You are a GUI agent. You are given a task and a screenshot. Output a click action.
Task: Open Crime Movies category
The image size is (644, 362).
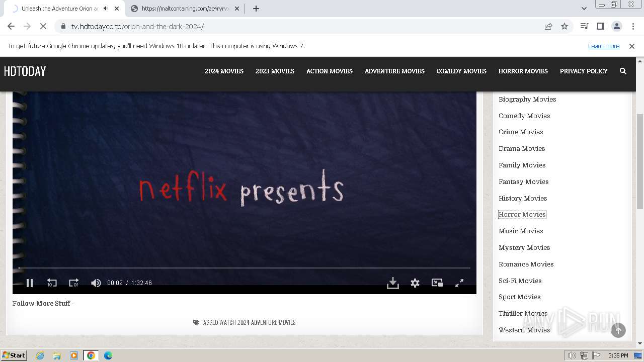[521, 132]
